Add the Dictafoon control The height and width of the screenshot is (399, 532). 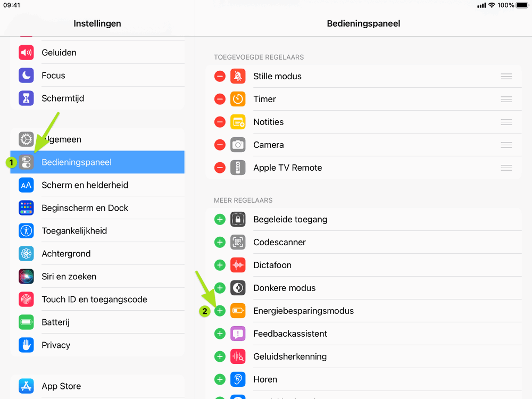[x=220, y=265]
